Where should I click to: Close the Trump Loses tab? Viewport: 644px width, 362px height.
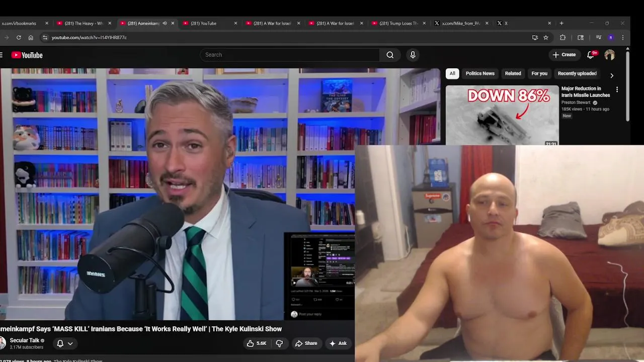(x=424, y=23)
